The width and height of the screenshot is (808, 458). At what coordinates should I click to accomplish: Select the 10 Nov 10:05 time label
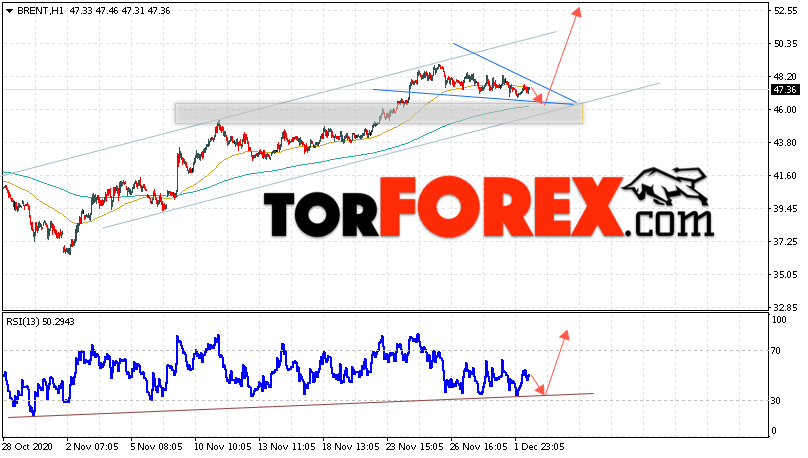click(223, 447)
